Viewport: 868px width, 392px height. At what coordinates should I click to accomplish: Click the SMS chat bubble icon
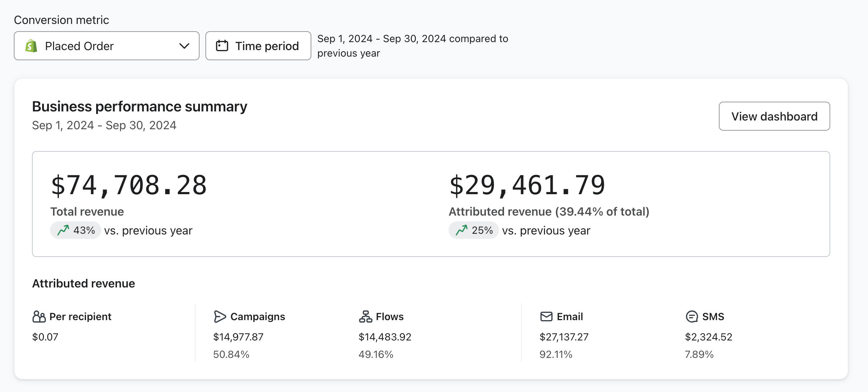point(692,317)
